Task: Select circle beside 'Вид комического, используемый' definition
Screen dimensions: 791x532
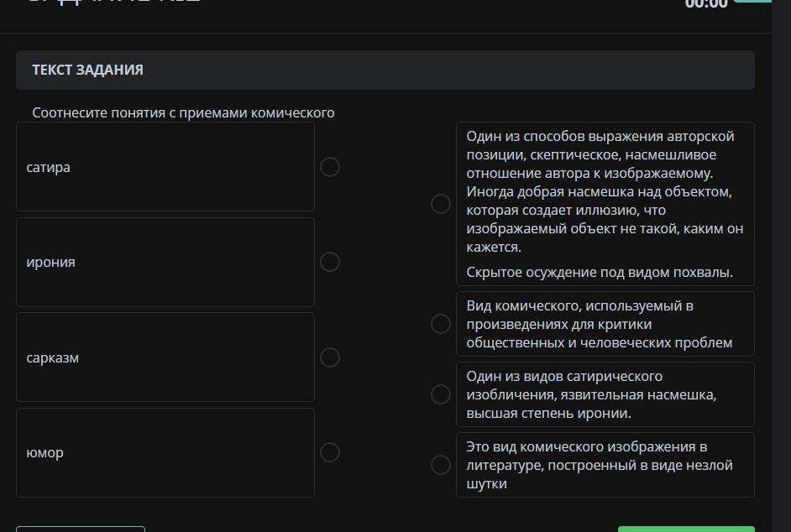Action: point(441,324)
